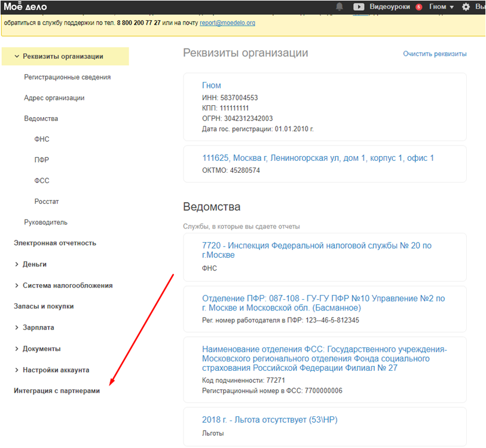Click the ИНН: 5837004553 text
This screenshot has width=486, height=448.
click(x=230, y=98)
